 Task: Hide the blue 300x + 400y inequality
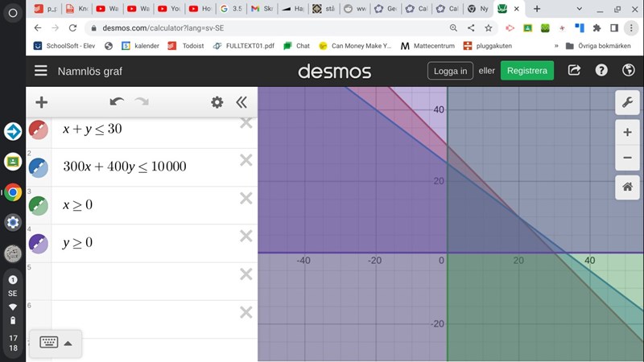38,167
